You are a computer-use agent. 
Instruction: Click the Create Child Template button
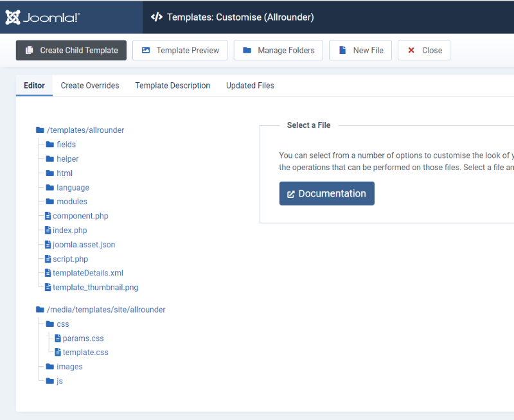[71, 50]
